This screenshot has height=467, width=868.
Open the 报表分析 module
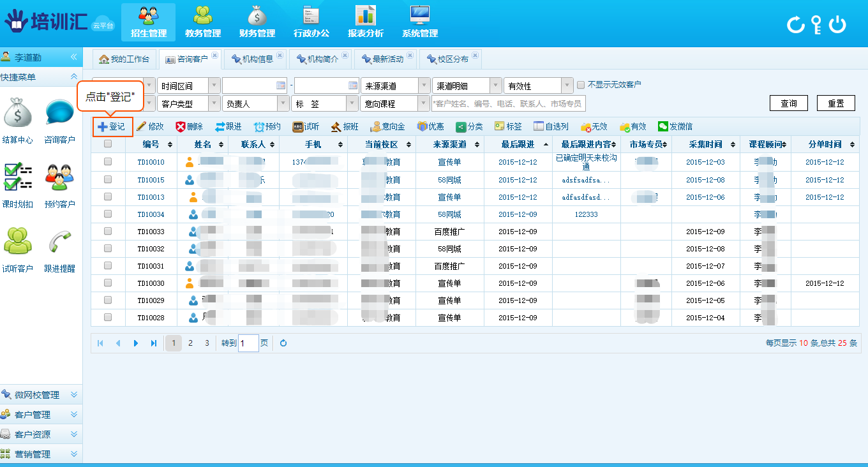coord(366,22)
